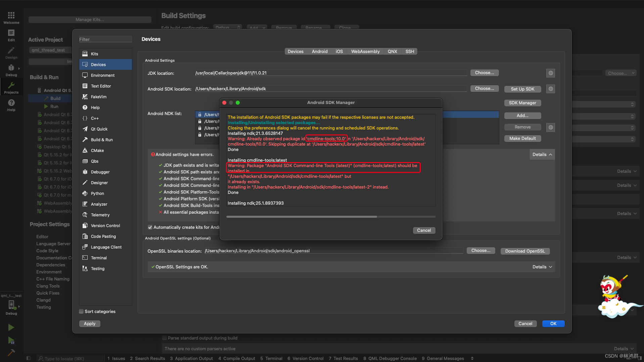Open Qt Quick preferences category
644x362 pixels.
pos(105,129)
